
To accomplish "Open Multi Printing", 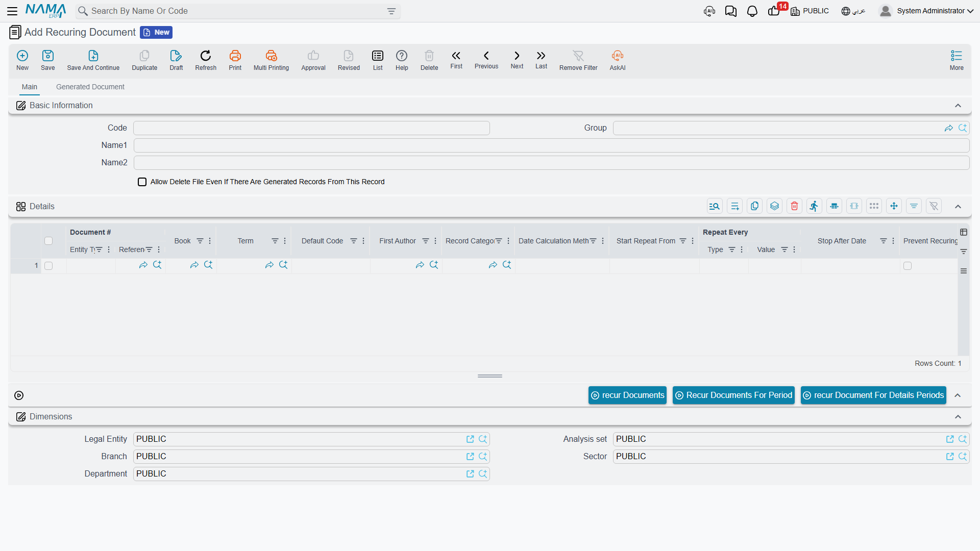I will [x=271, y=60].
